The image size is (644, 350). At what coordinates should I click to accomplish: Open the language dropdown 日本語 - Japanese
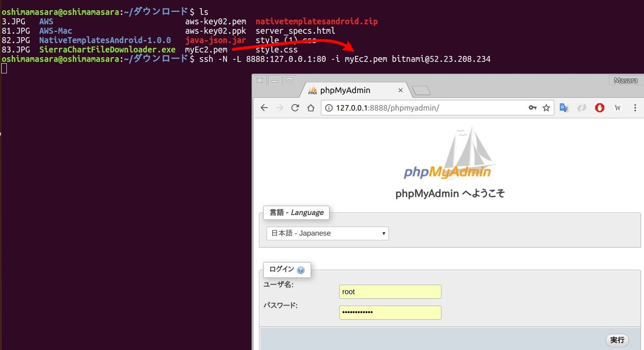(328, 233)
